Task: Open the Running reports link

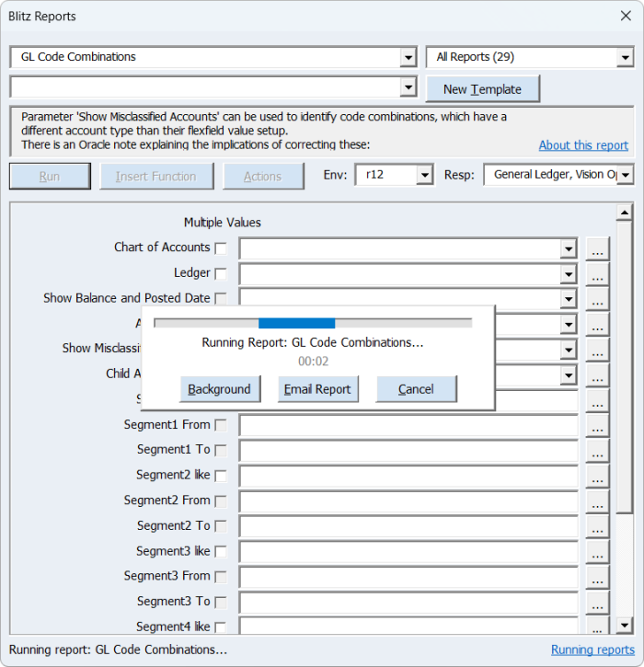Action: [x=592, y=650]
